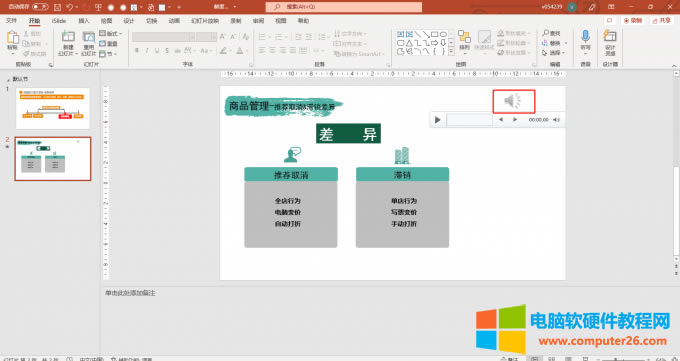Switch to the iSlide tab
680x361 pixels.
[x=59, y=21]
